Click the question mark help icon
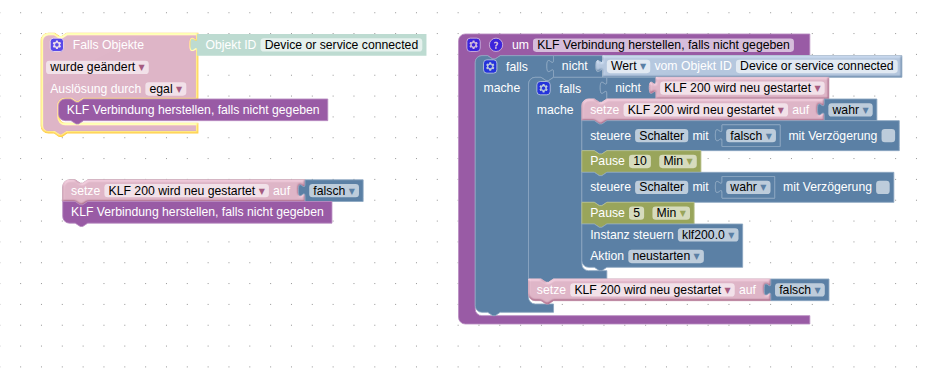Screen dimensions: 933x381 496,45
